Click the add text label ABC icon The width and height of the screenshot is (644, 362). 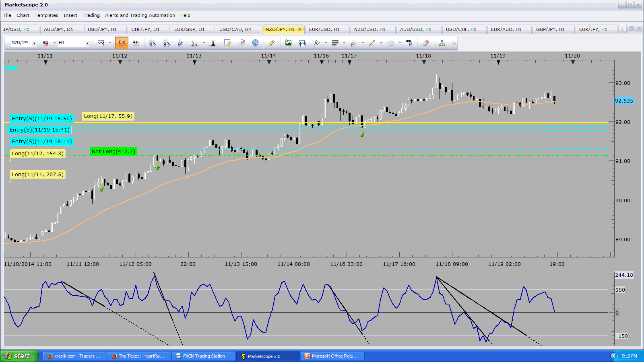click(x=409, y=43)
